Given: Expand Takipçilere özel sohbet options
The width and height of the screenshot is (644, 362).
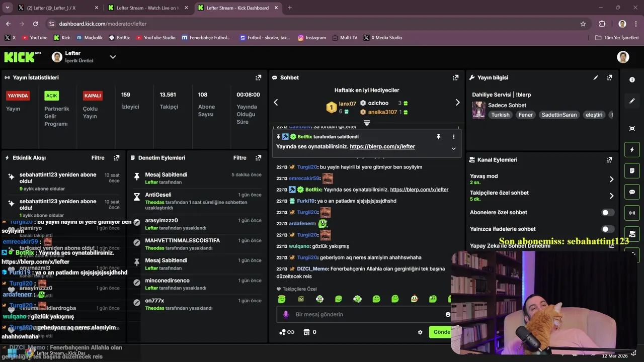Looking at the screenshot, I should (x=612, y=196).
